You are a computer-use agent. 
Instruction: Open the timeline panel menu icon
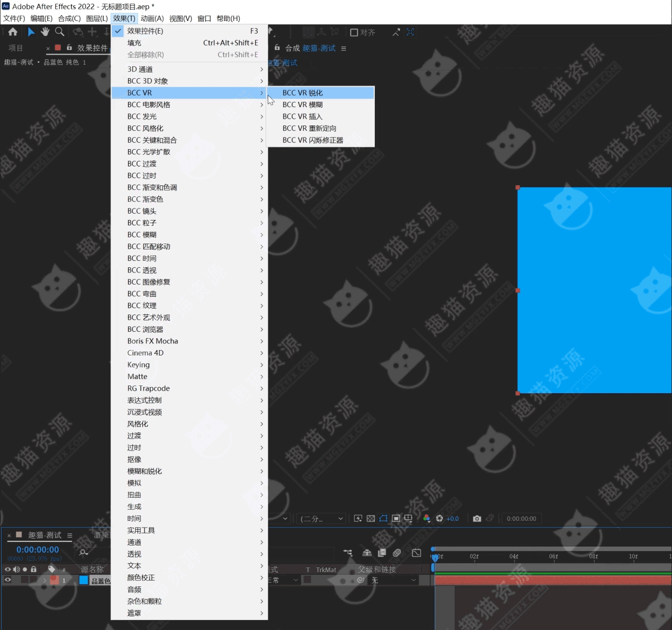coord(70,535)
